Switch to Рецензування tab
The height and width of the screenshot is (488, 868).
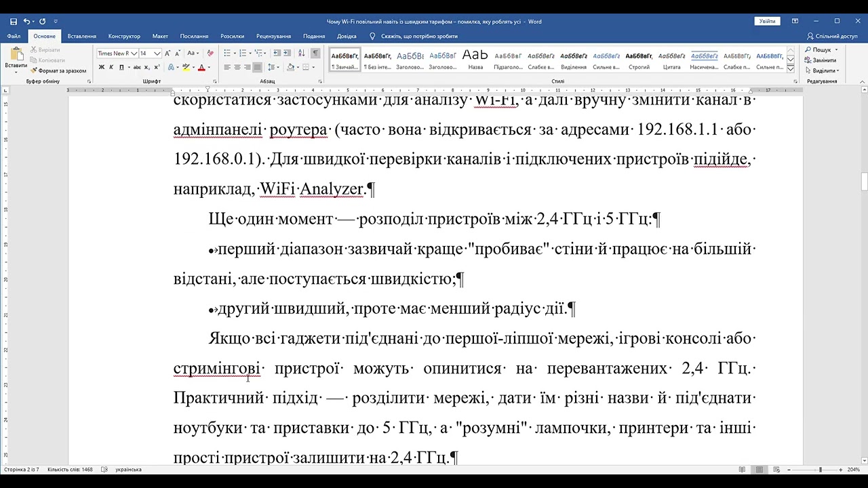(273, 36)
